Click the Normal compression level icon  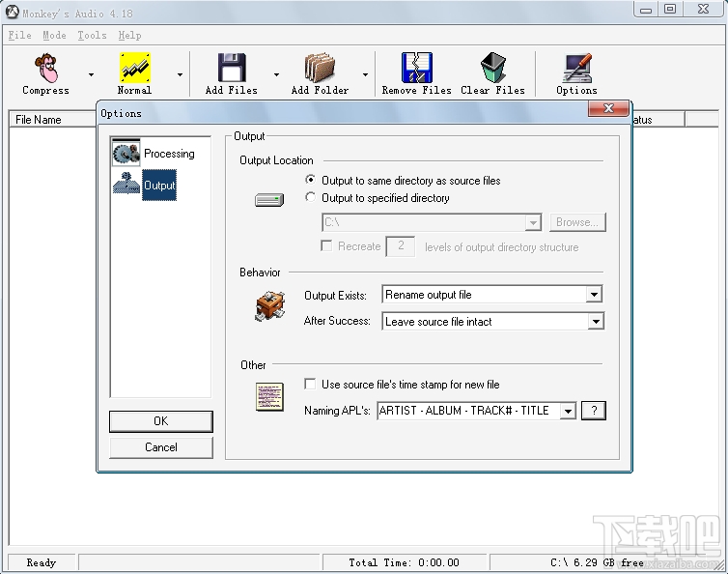134,68
